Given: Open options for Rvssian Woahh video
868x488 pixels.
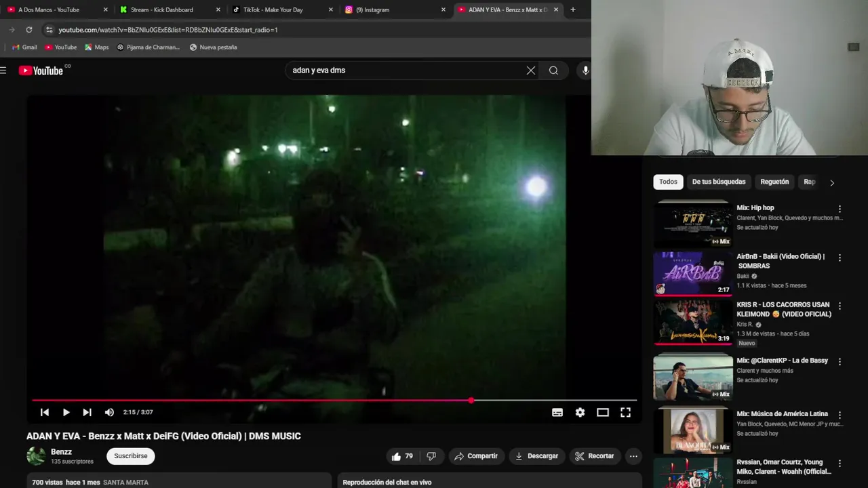Looking at the screenshot, I should pos(840,464).
